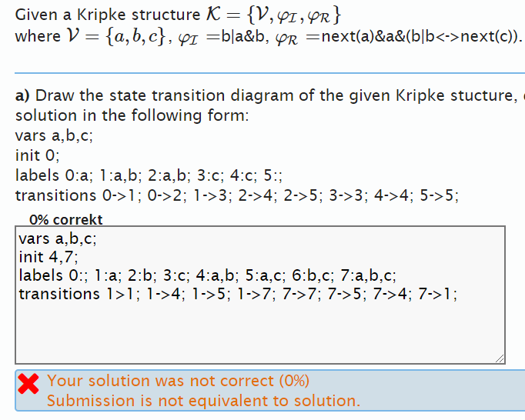Click the 'next(a)&a&(b|b<->next(c))' relation formula
The height and width of the screenshot is (420, 525).
click(x=420, y=36)
